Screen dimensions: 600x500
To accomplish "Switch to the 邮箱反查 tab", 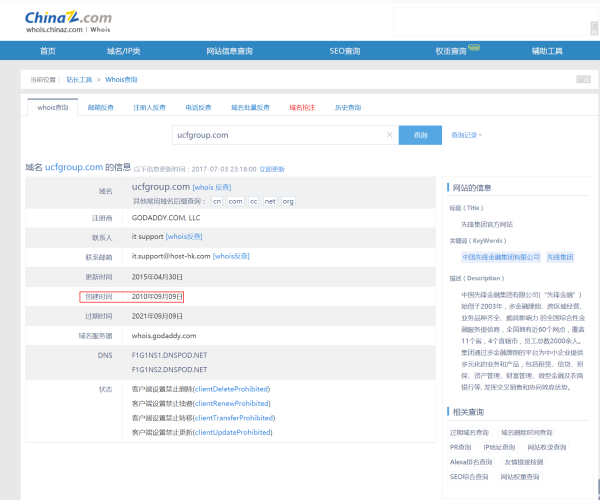I will 101,107.
